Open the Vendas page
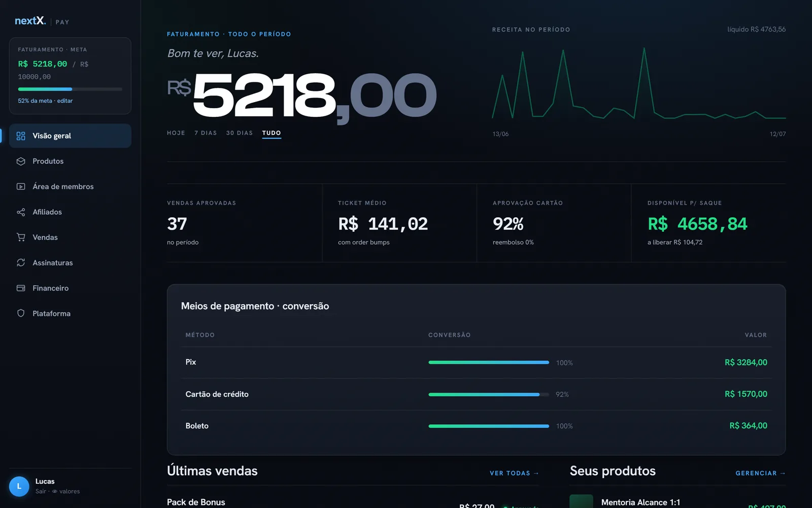812x508 pixels. click(x=70, y=237)
